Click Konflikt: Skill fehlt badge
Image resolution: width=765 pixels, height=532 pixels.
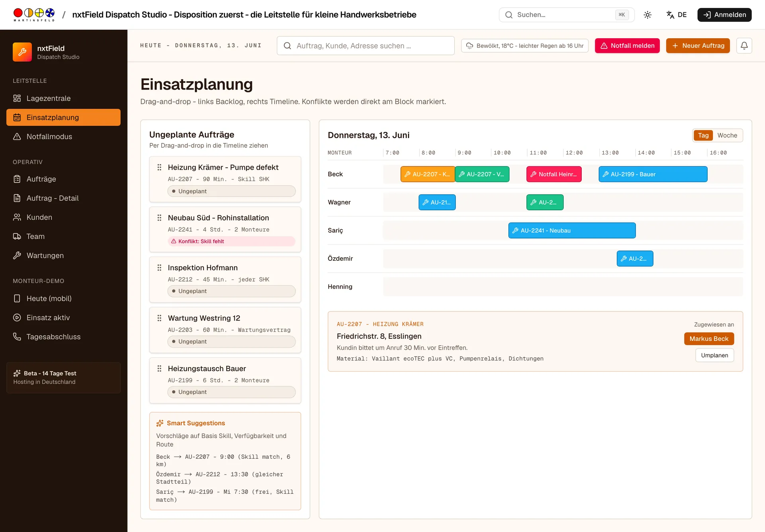(x=231, y=241)
